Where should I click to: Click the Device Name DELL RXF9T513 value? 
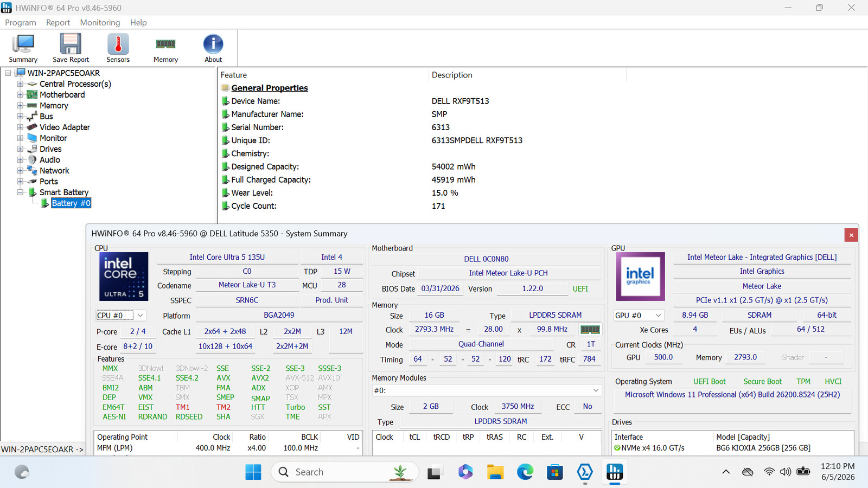click(x=461, y=101)
